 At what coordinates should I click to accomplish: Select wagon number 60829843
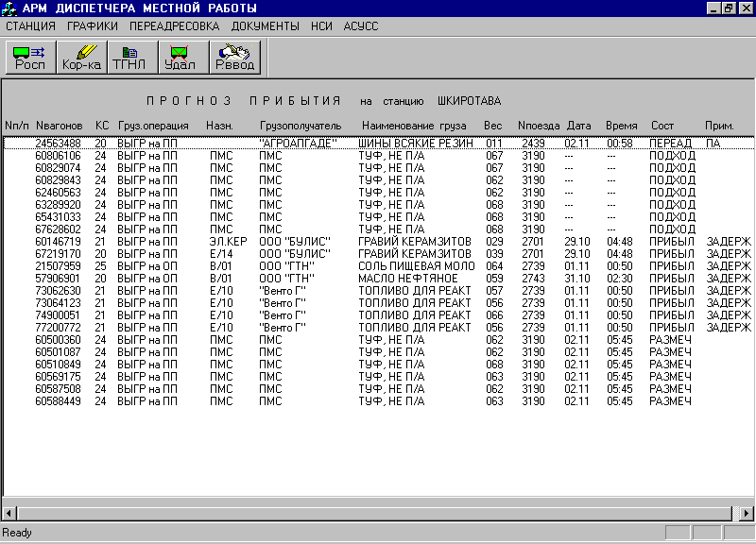coord(58,180)
